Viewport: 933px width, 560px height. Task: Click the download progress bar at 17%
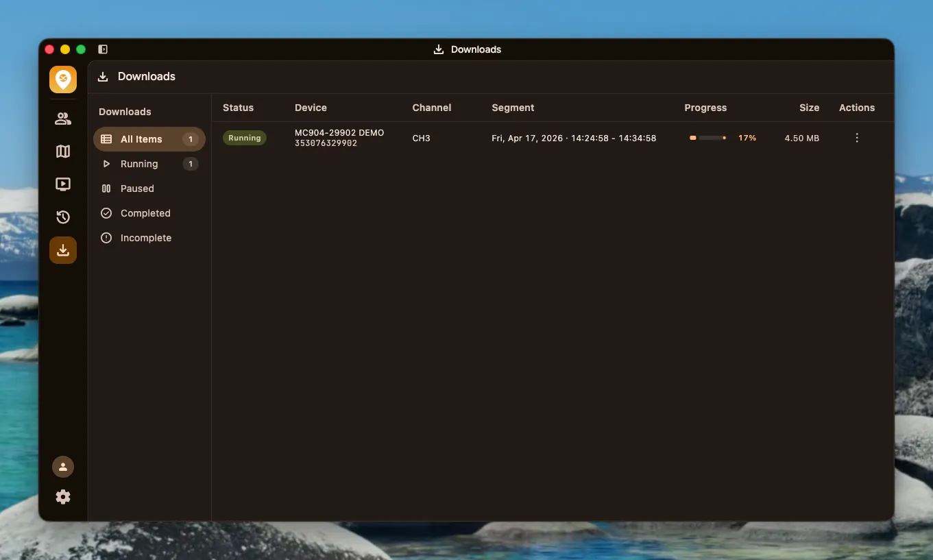707,138
